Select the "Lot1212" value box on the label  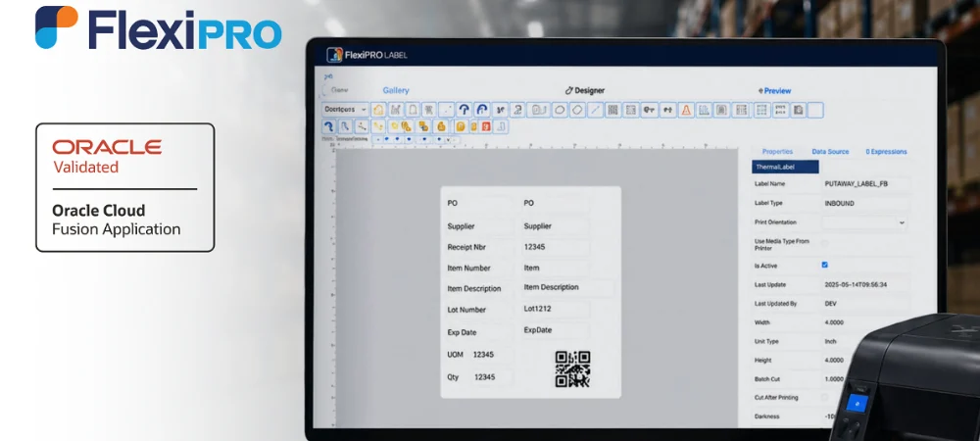(555, 310)
